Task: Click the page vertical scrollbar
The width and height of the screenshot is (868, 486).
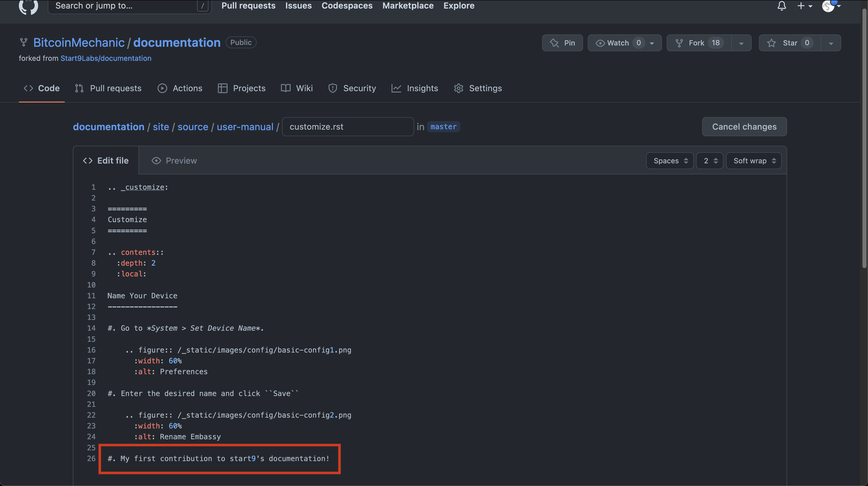Action: click(x=865, y=135)
